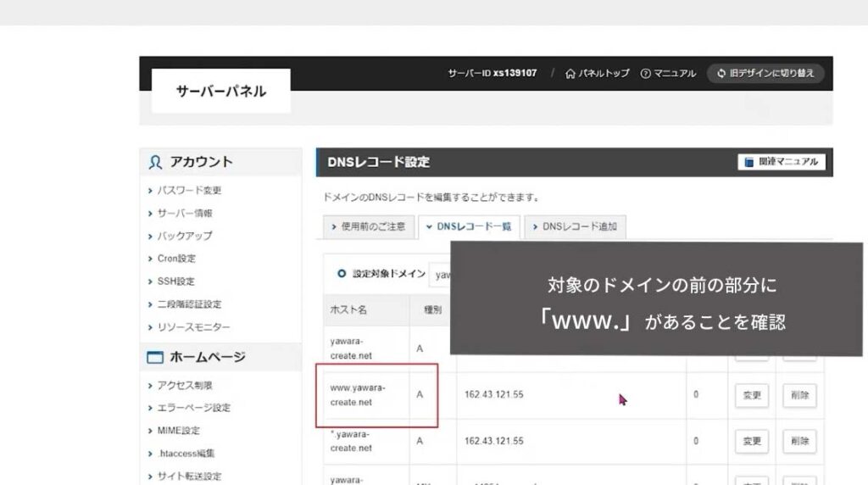The image size is (868, 485).
Task: Open SSH設定 in the sidebar
Action: pos(175,281)
